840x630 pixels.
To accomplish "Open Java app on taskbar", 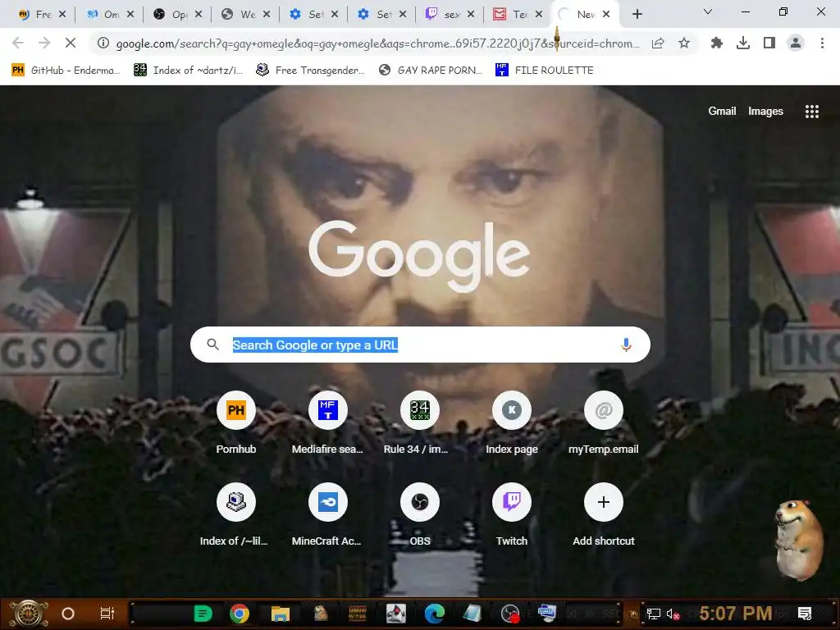I will (396, 614).
